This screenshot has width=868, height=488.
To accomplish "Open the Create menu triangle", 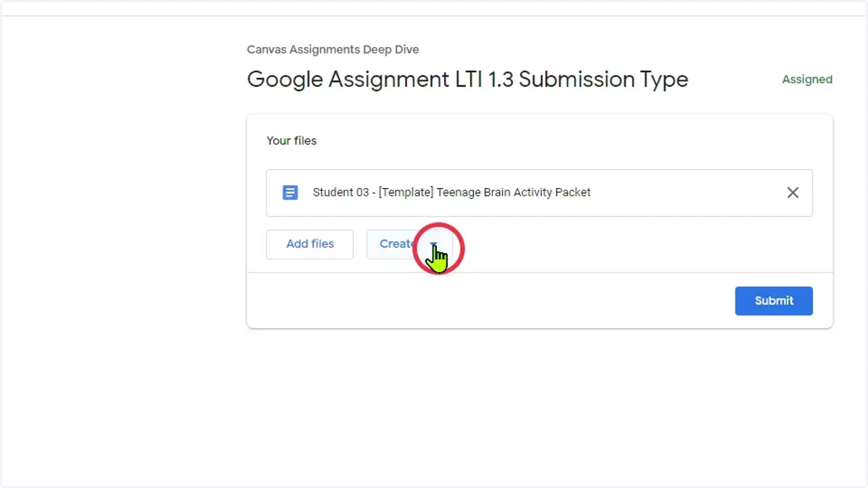I will (433, 244).
